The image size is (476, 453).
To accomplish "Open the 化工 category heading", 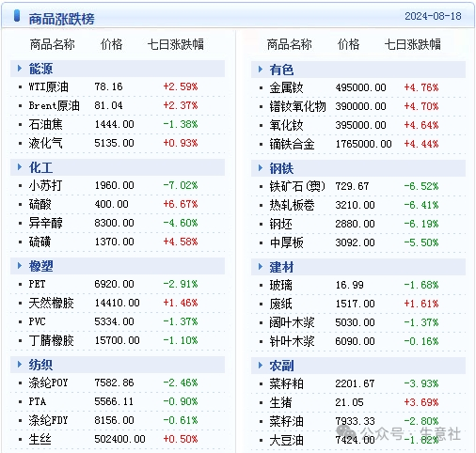I will [x=40, y=167].
